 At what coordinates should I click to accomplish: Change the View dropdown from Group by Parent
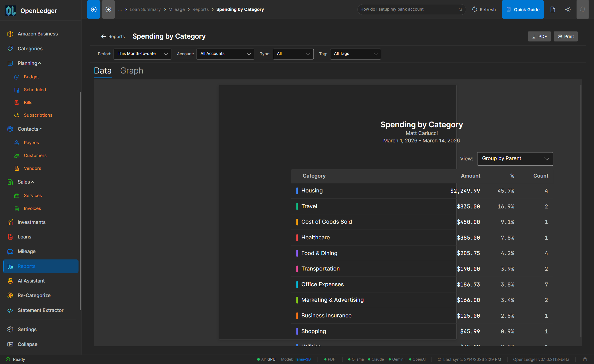coord(515,159)
